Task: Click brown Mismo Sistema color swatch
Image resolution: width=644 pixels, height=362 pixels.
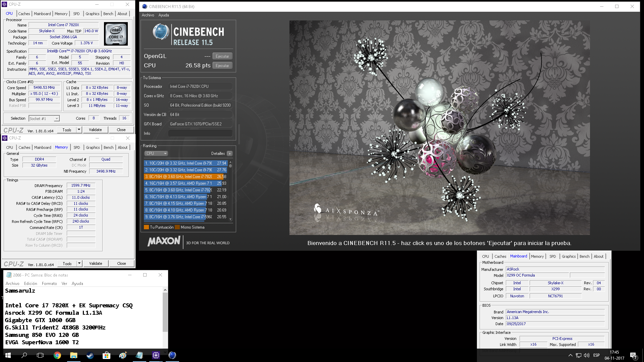Action: tap(177, 227)
